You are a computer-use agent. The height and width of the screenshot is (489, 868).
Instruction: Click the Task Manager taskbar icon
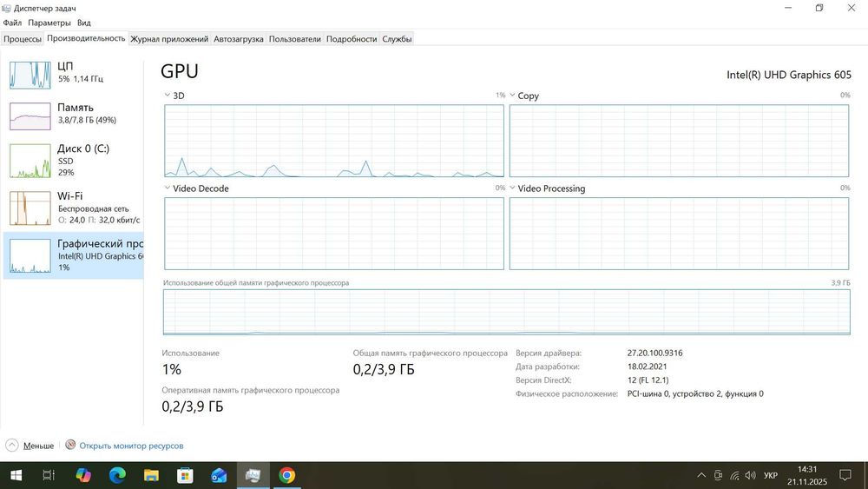[x=253, y=475]
